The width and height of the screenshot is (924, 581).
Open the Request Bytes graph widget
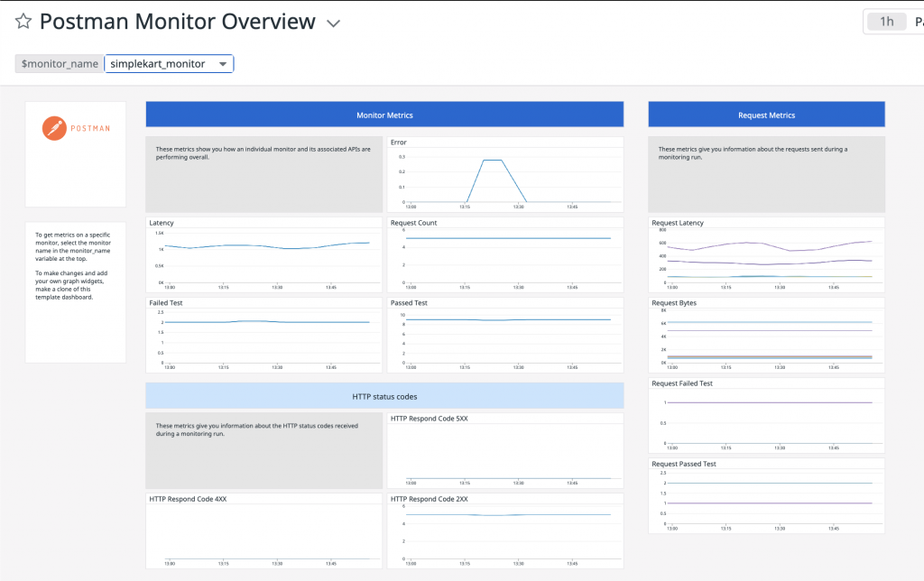tap(767, 335)
